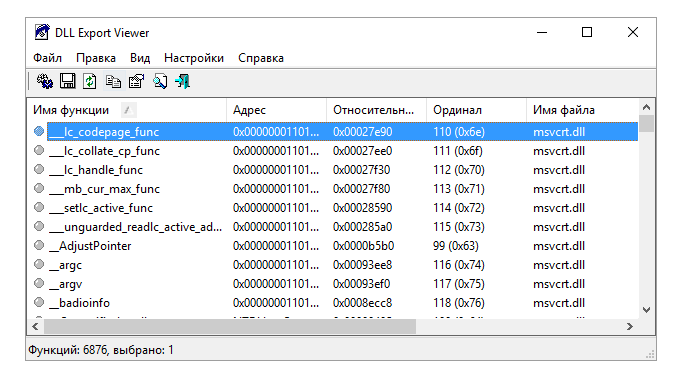Screen dimensions: 689x384
Task: Click ordinal cell 110 (0x6e)
Action: coord(459,132)
